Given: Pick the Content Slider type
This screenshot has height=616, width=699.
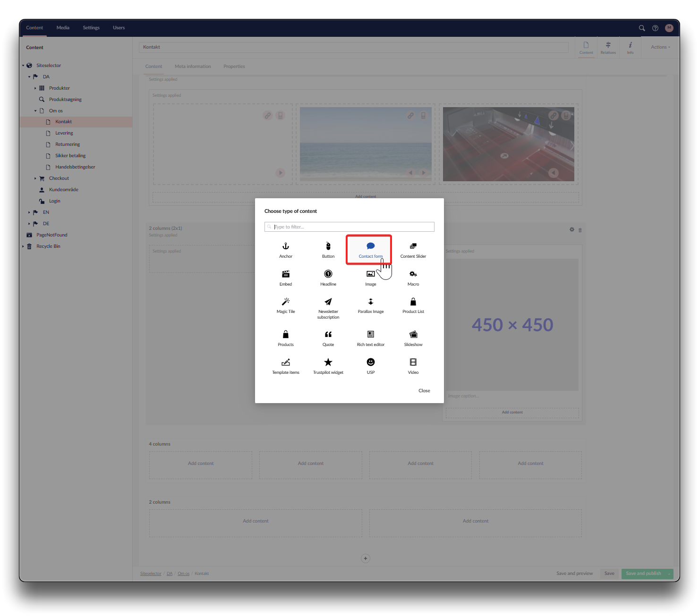Looking at the screenshot, I should [413, 250].
